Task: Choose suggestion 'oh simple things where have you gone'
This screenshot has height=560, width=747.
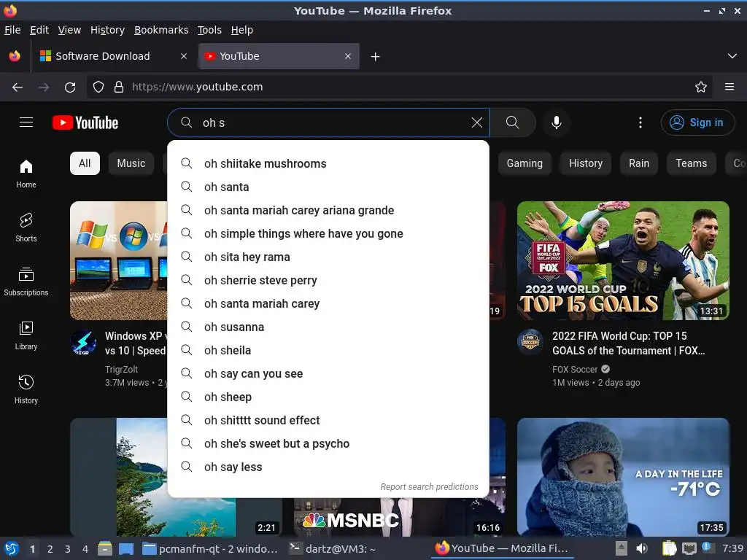Action: tap(328, 234)
